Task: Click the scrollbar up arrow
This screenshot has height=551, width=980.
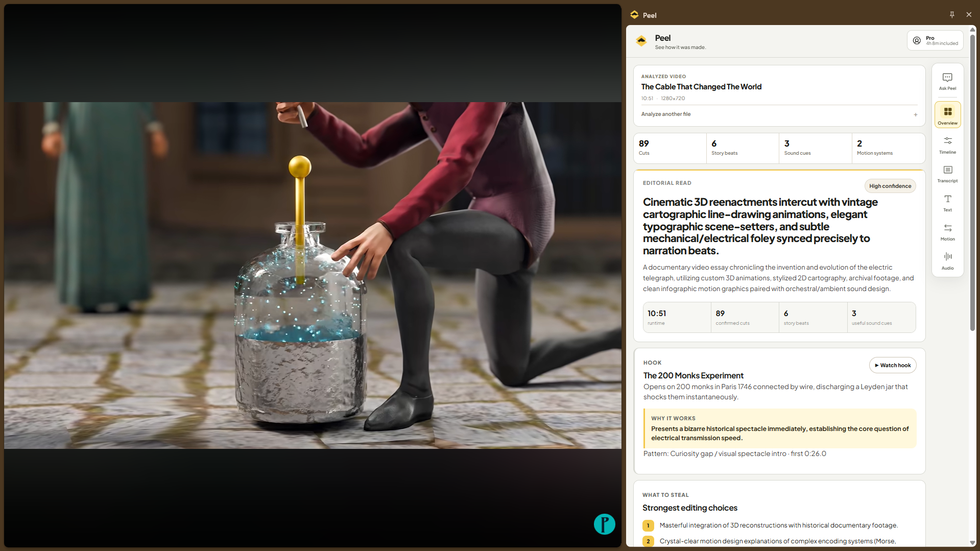Action: 972,30
